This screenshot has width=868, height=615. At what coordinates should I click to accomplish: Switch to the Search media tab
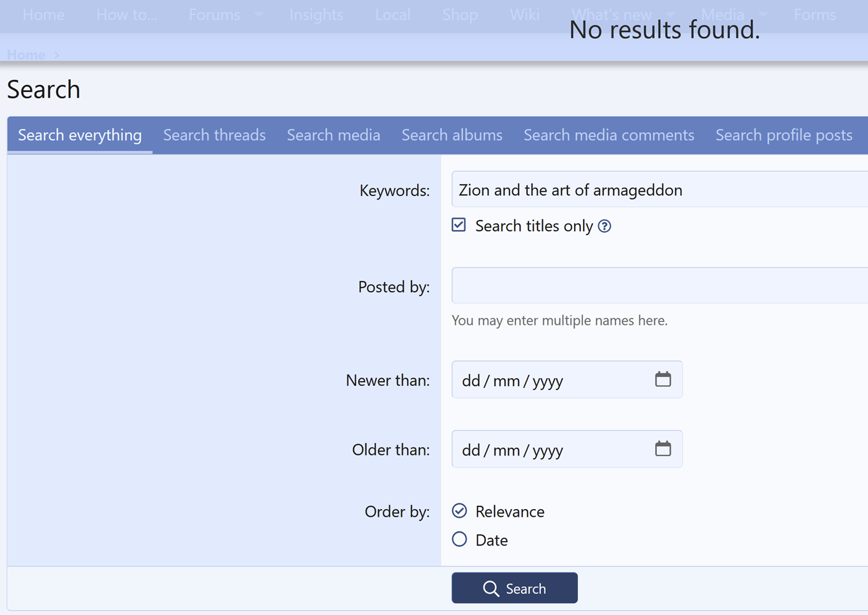(x=334, y=135)
